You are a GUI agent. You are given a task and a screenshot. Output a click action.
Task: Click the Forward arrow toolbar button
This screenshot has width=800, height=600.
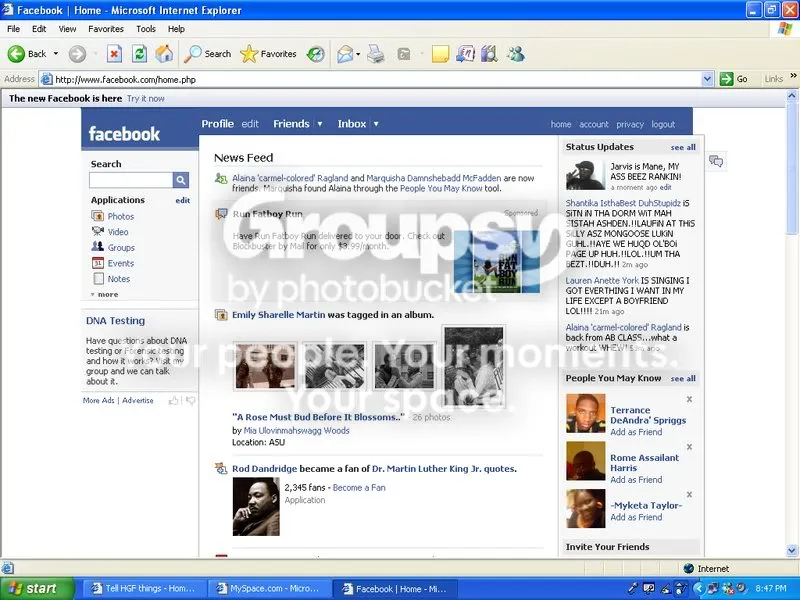78,54
